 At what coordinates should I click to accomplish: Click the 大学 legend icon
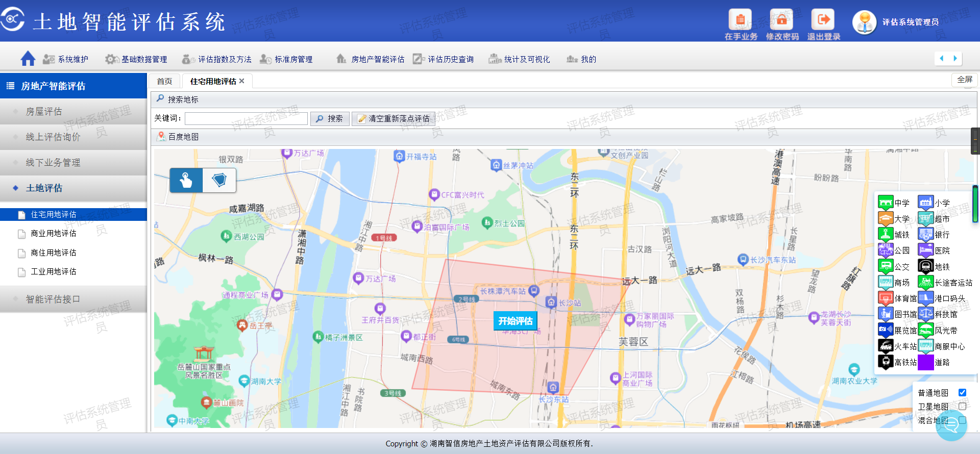pyautogui.click(x=886, y=218)
